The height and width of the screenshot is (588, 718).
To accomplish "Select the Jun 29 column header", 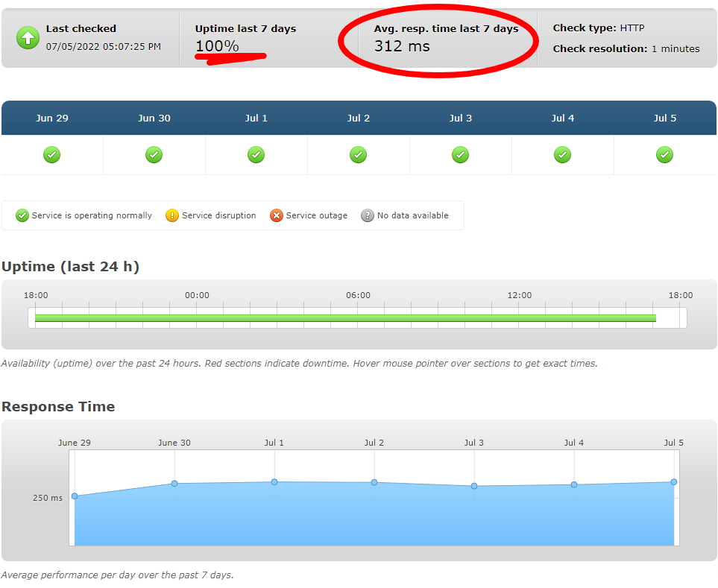I will [x=52, y=118].
